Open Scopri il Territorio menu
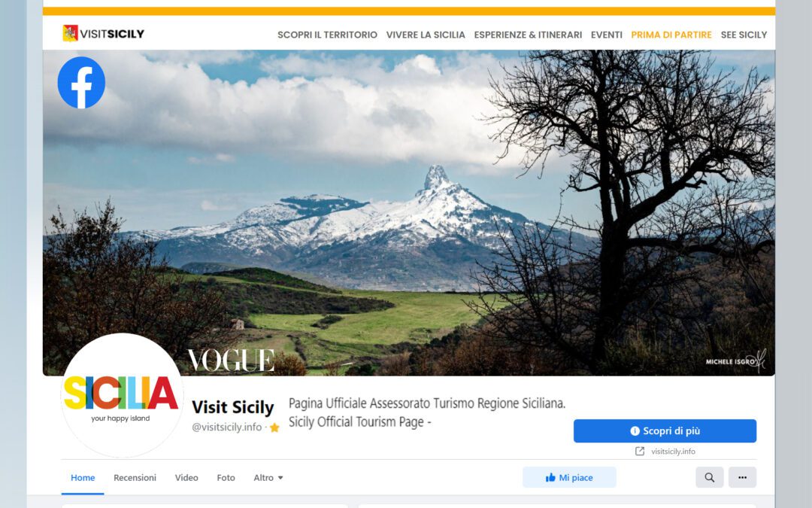This screenshot has height=508, width=812. 327,35
